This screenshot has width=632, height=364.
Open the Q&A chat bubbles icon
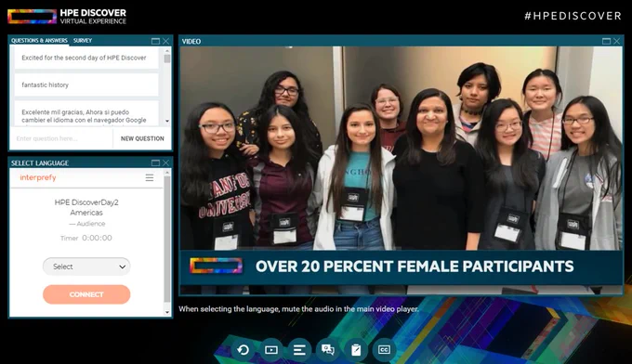click(x=327, y=349)
